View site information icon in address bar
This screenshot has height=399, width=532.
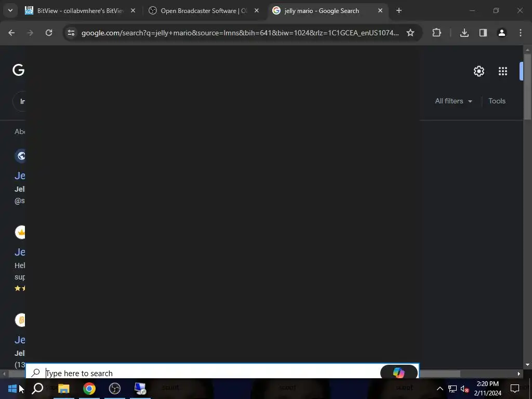click(x=71, y=33)
